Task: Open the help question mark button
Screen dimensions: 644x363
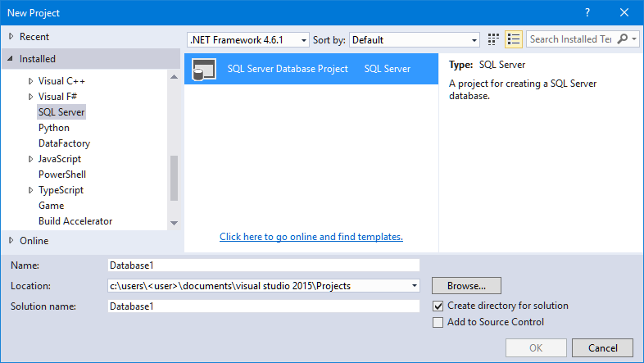Action: coord(587,13)
